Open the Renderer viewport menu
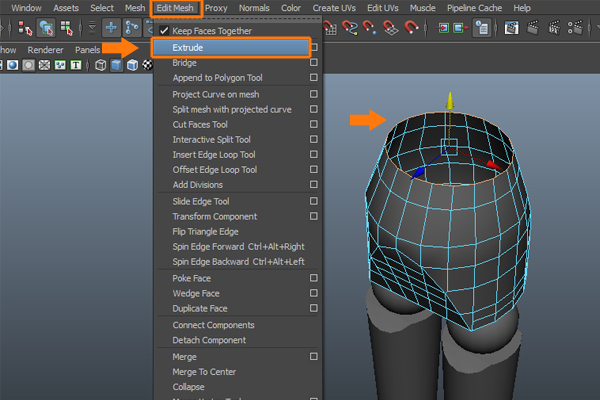 tap(44, 48)
